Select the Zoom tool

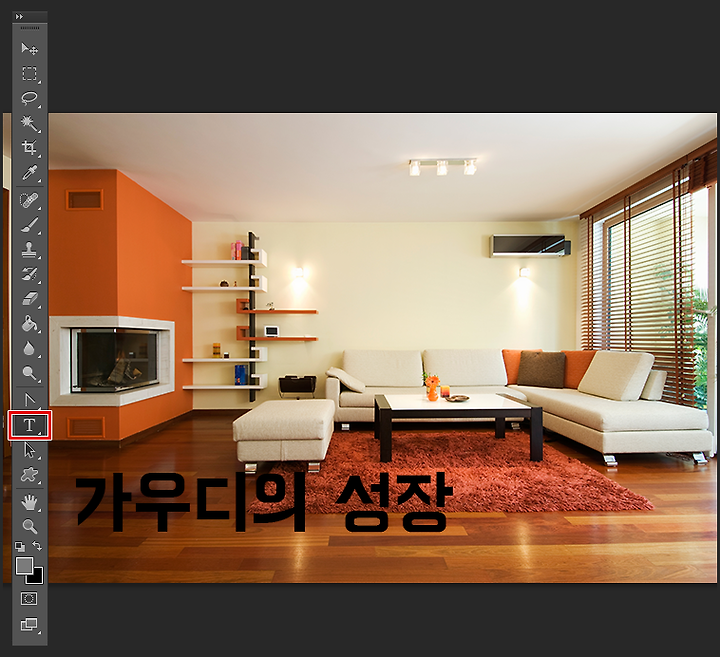point(29,527)
